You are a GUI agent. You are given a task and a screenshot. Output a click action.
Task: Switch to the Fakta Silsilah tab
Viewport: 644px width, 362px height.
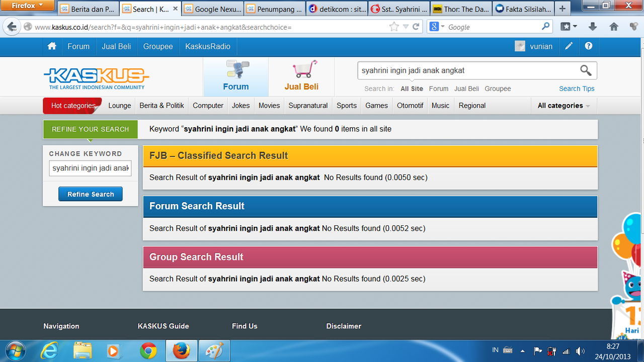pos(522,9)
